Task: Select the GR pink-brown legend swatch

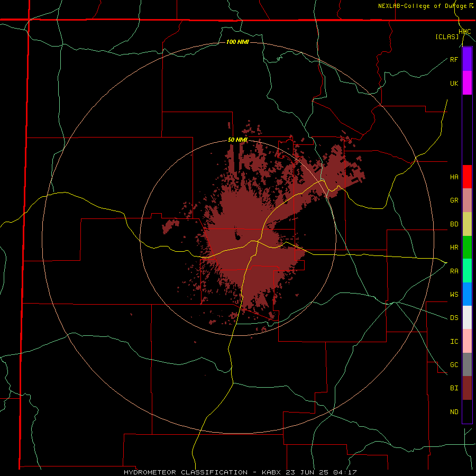Action: (467, 200)
